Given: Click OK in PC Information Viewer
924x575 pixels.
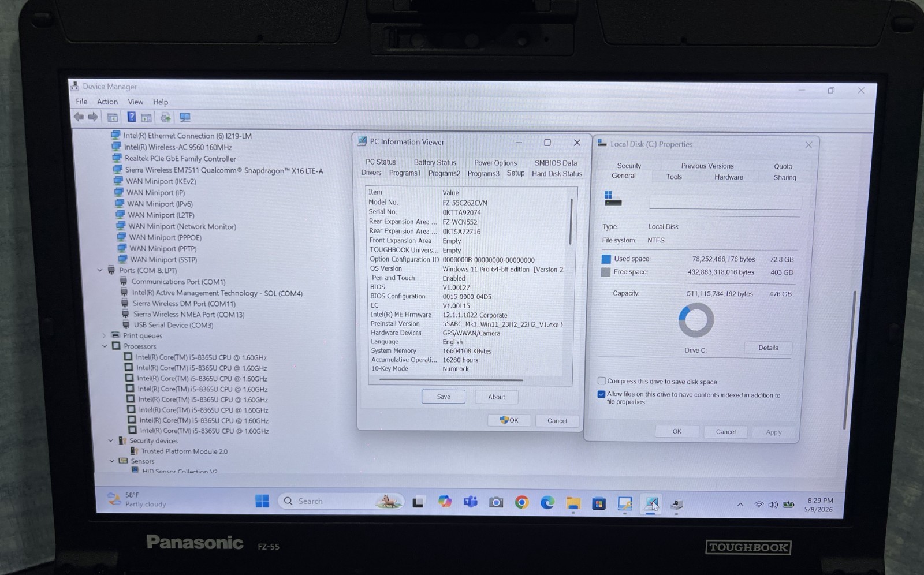Looking at the screenshot, I should tap(509, 420).
